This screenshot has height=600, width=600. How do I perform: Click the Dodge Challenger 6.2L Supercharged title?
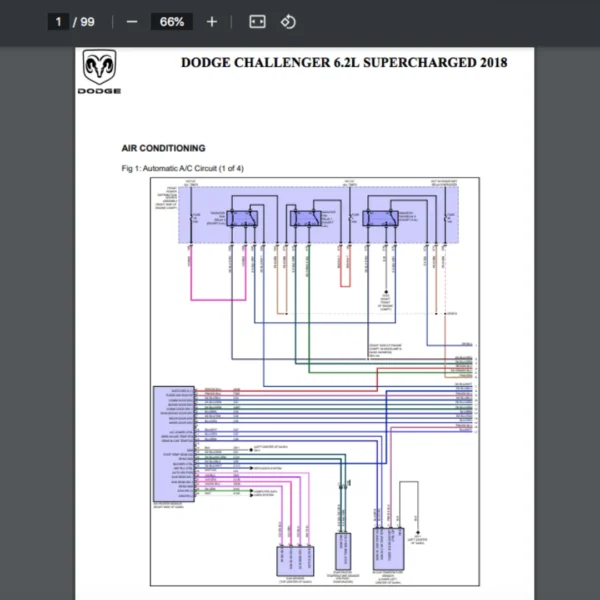[343, 62]
